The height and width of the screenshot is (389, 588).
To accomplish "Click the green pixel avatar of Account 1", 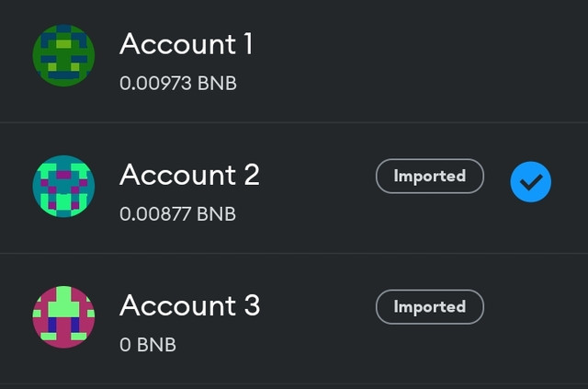I will (x=63, y=55).
